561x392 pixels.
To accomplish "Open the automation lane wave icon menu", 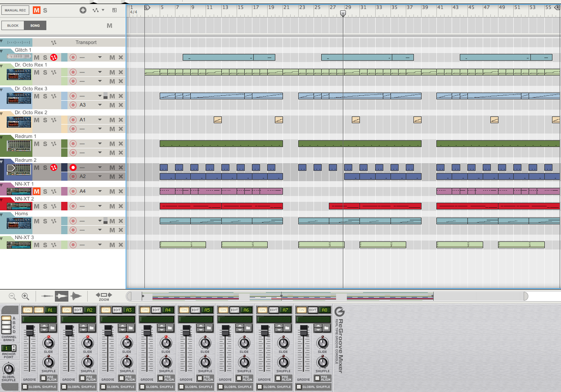I will click(x=98, y=10).
